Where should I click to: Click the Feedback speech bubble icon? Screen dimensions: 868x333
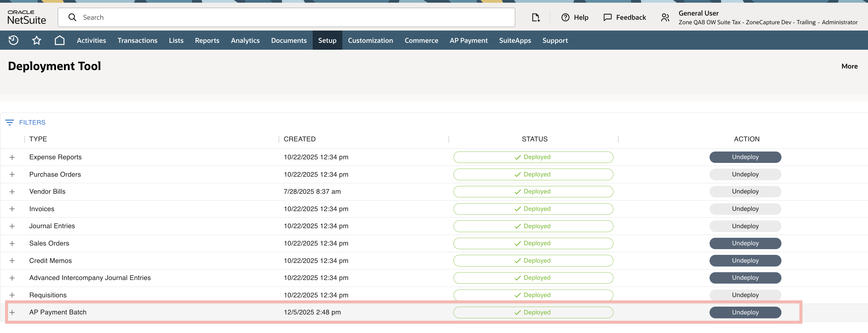(x=607, y=18)
